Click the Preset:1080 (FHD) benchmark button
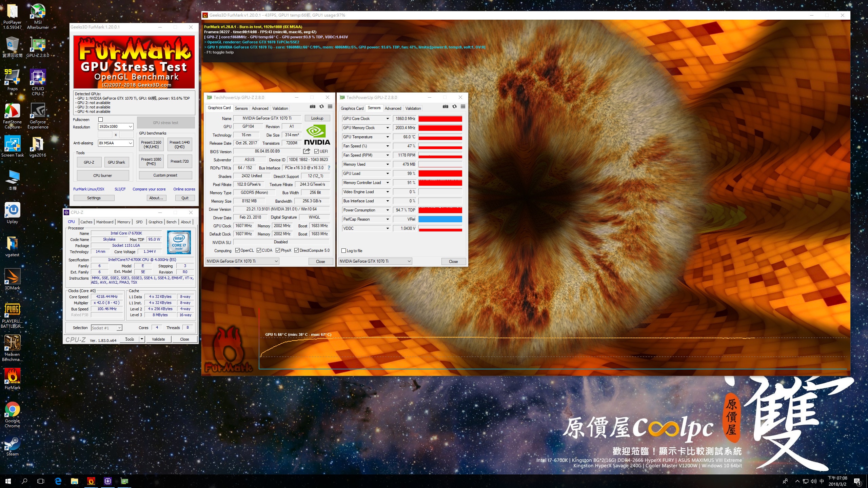Image resolution: width=868 pixels, height=488 pixels. click(151, 161)
